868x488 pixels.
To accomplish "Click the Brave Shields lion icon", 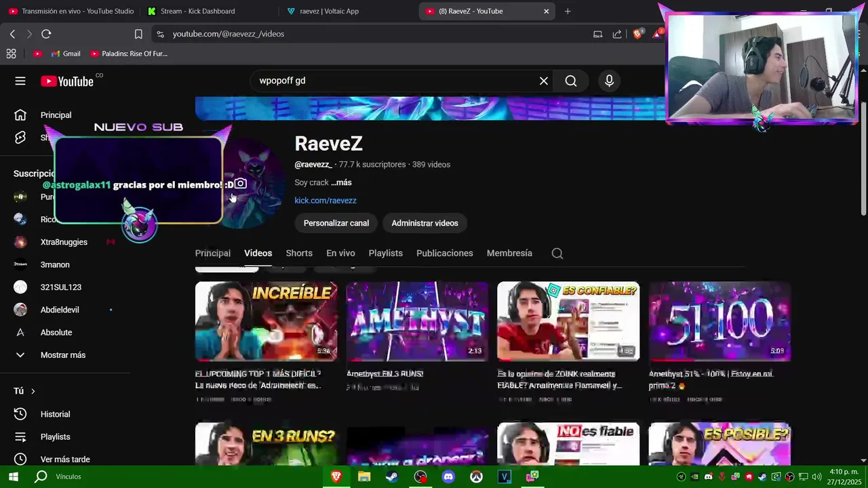I will (x=637, y=34).
